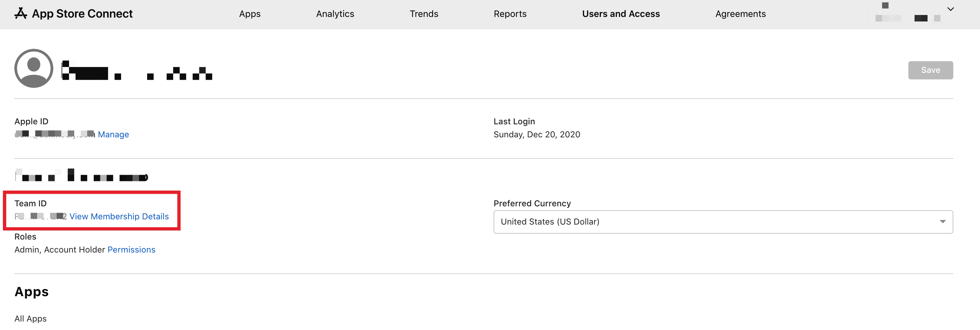This screenshot has width=980, height=330.
Task: Open the Reports section
Action: point(510,14)
